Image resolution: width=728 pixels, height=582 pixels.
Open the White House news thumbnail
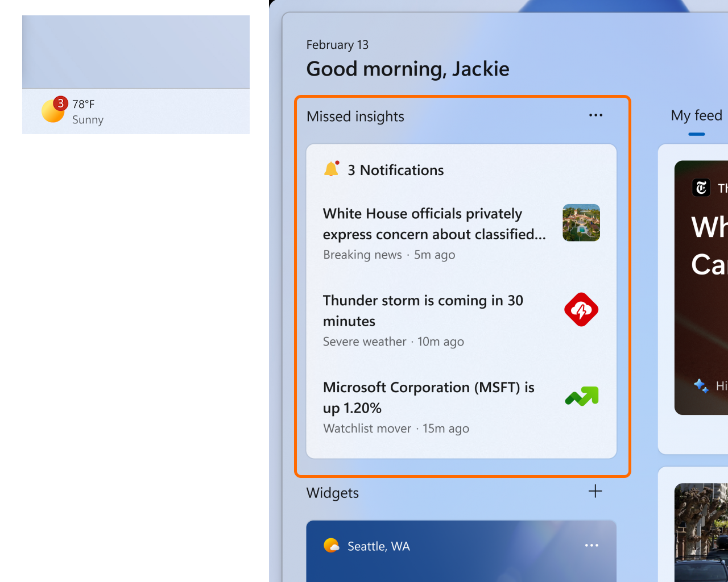pyautogui.click(x=581, y=223)
